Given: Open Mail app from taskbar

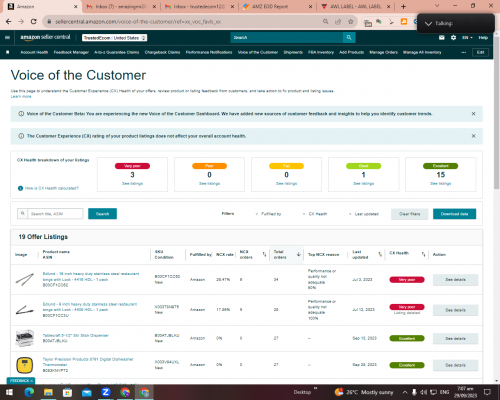Looking at the screenshot, I should coord(87,392).
